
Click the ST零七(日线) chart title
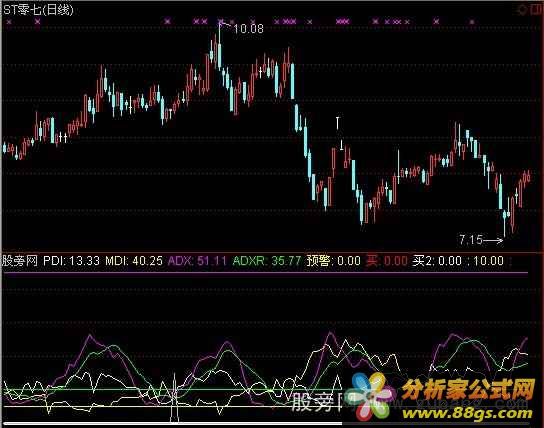(39, 10)
